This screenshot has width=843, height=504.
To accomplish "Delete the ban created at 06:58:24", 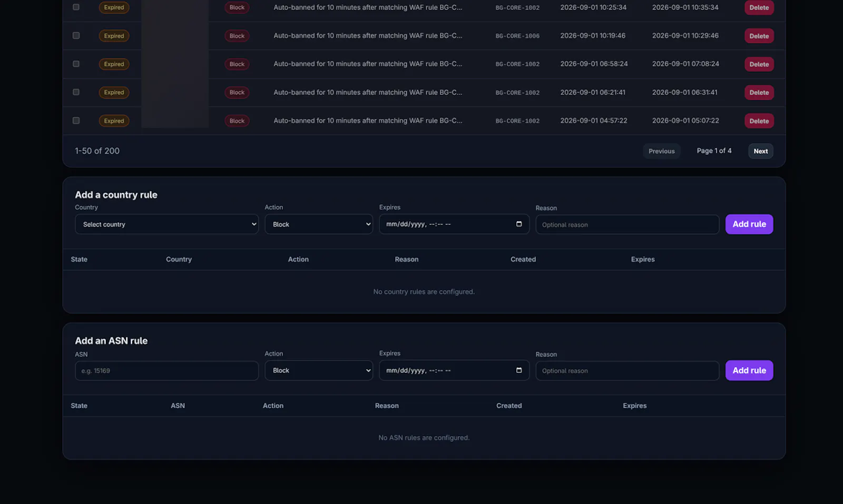I will pos(759,64).
